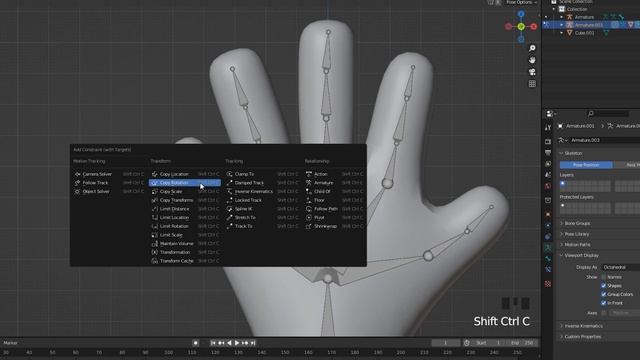
Task: Add Maintain Volume constraint
Action: [x=184, y=243]
